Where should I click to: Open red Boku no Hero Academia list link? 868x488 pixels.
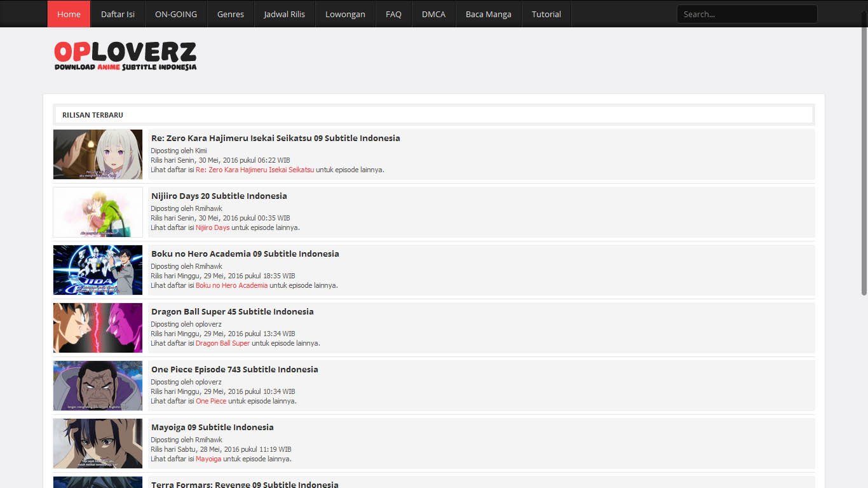point(232,285)
